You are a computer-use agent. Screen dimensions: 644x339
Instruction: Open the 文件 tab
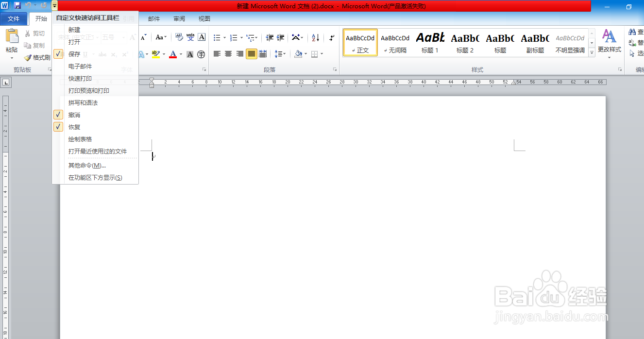pyautogui.click(x=14, y=19)
